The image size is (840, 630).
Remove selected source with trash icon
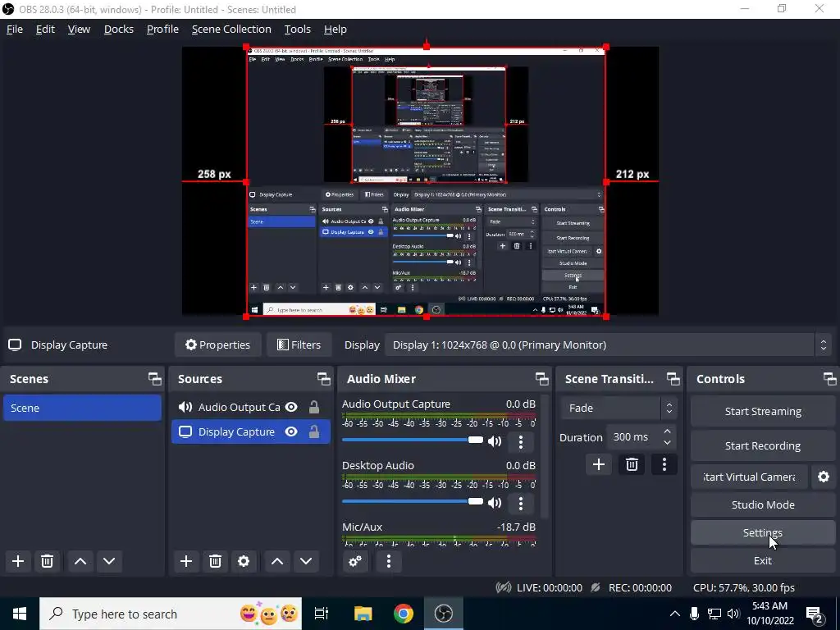click(215, 561)
